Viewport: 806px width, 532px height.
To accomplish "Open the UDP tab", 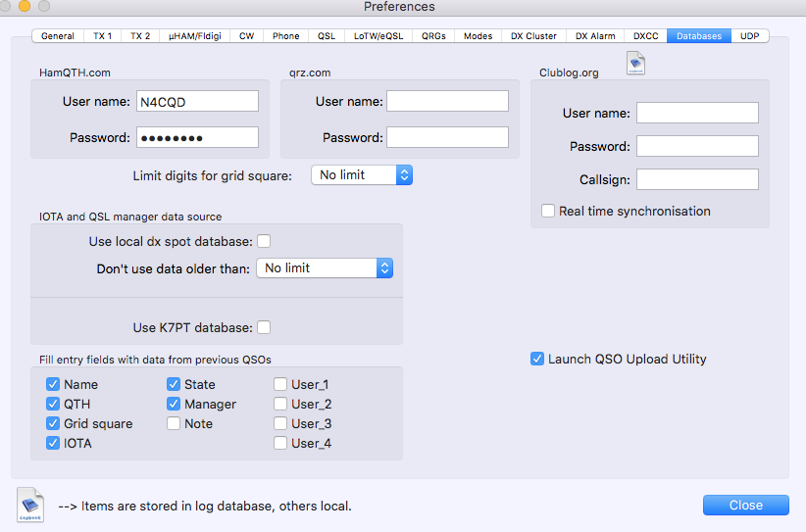I will tap(750, 36).
